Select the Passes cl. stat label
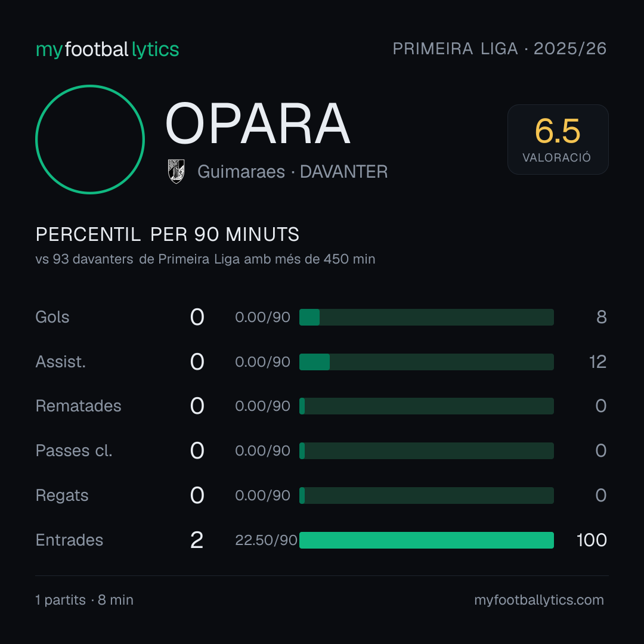This screenshot has height=644, width=644. (x=74, y=451)
